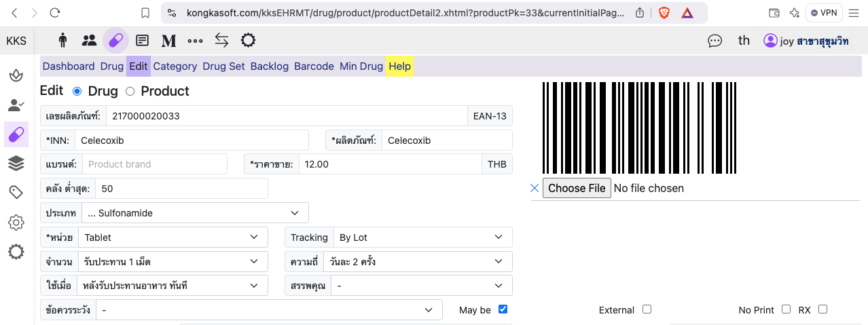The height and width of the screenshot is (325, 868).
Task: Open the lotus icon in sidebar
Action: coord(16,75)
